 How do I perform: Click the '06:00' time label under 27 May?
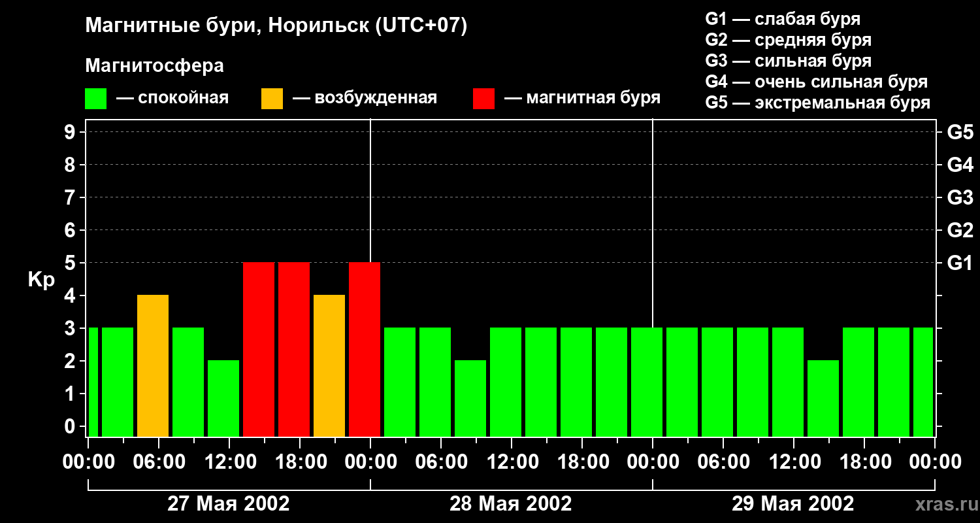(158, 462)
